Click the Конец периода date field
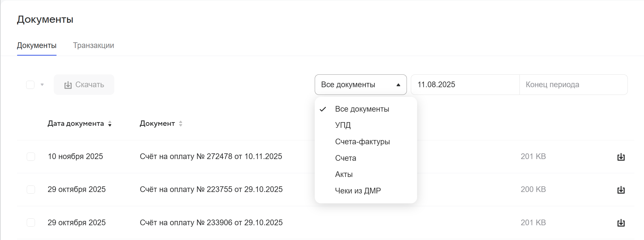The height and width of the screenshot is (240, 644). [x=573, y=85]
